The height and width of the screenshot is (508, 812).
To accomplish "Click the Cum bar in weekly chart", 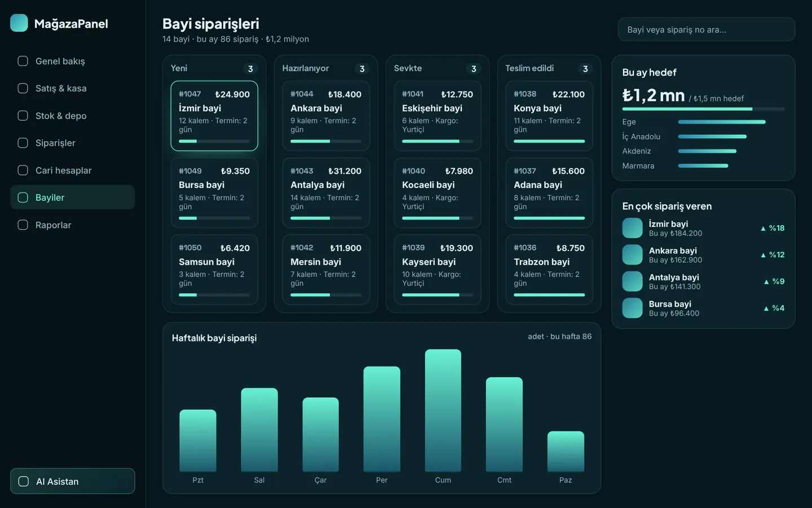I will coord(443,410).
